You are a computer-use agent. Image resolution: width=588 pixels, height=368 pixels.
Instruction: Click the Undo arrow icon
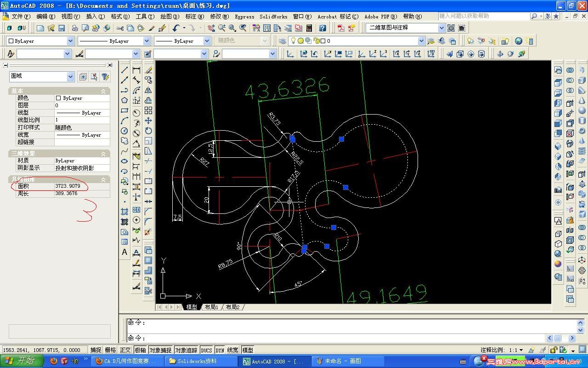click(x=176, y=28)
